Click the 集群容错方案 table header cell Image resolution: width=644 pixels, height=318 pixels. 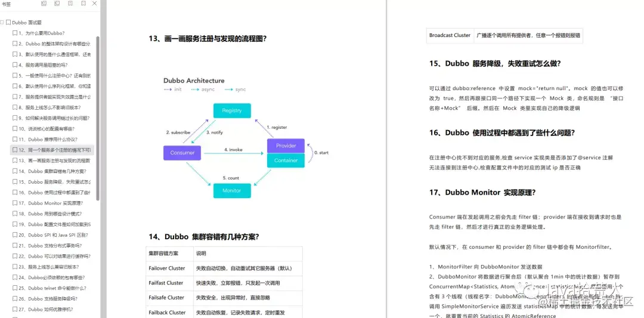click(169, 254)
